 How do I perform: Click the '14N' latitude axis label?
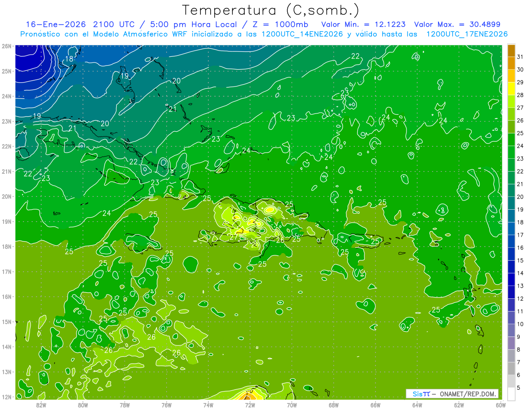pos(6,347)
